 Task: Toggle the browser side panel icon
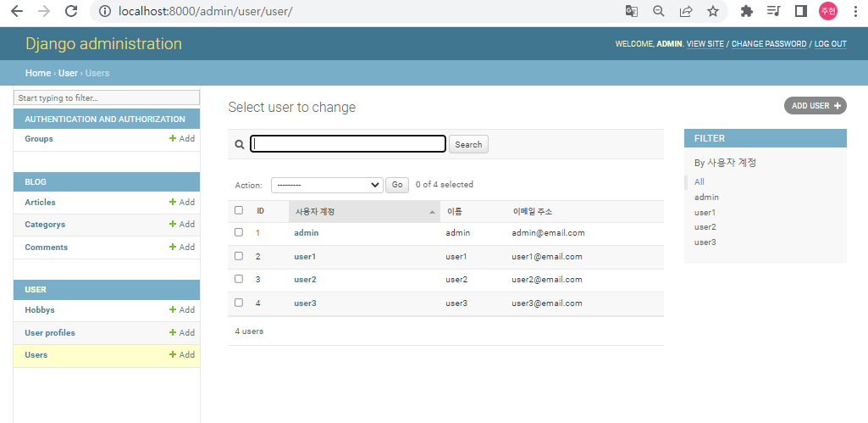pos(800,11)
